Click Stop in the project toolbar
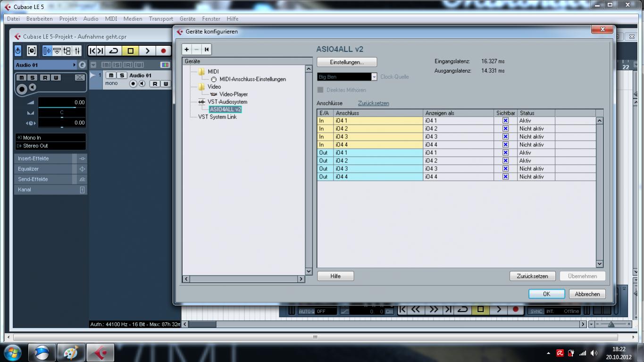 click(130, 51)
